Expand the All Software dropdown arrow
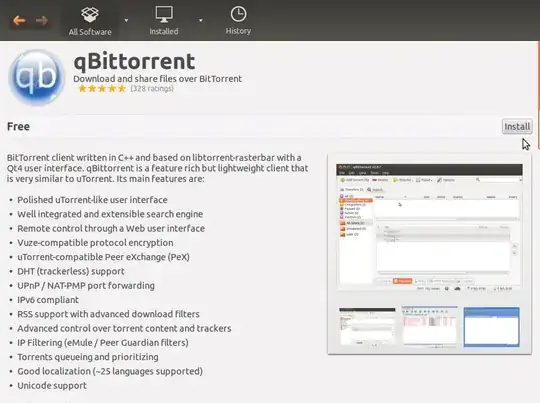540x403 pixels. tap(126, 21)
